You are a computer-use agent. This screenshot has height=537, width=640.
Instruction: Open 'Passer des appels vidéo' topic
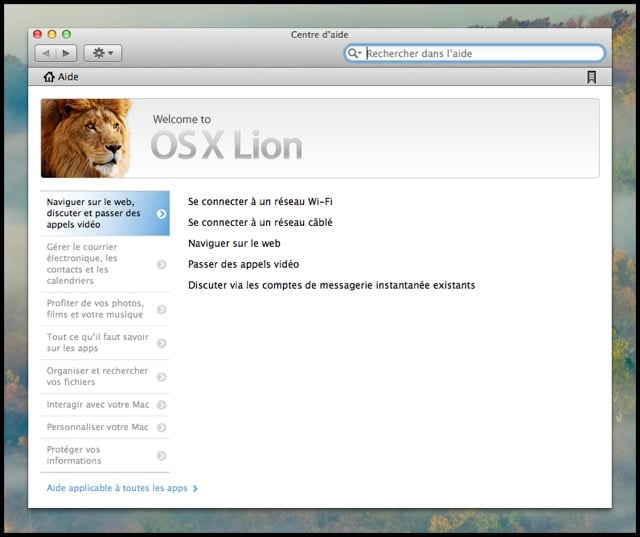point(244,264)
